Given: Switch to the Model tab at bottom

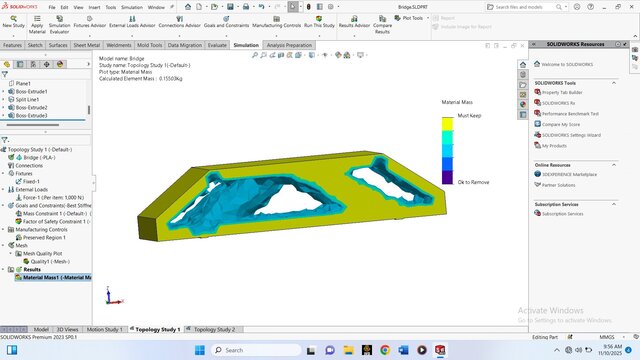Looking at the screenshot, I should 41,329.
